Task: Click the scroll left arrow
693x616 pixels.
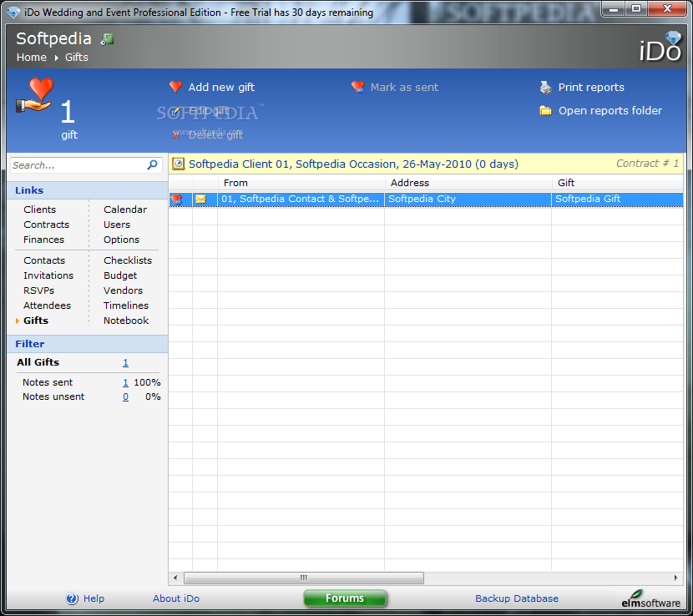Action: [175, 578]
